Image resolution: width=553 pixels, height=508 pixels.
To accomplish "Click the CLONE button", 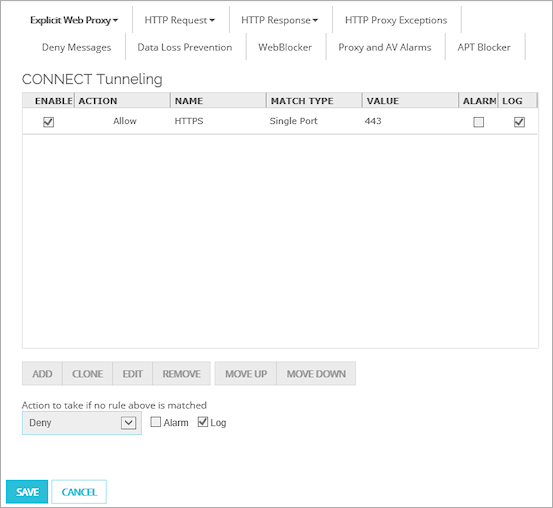I will click(87, 374).
